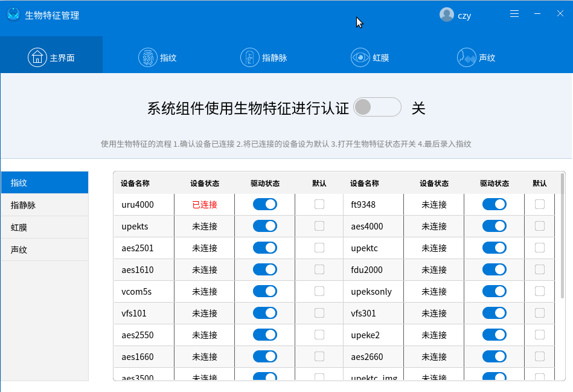Click the 主界面 label in top navigation
The width and height of the screenshot is (573, 392).
[x=62, y=58]
